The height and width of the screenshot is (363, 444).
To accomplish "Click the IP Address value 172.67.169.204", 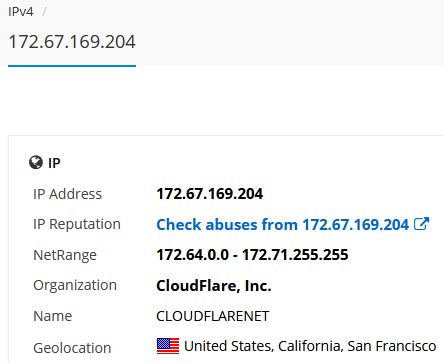I will pos(210,194).
